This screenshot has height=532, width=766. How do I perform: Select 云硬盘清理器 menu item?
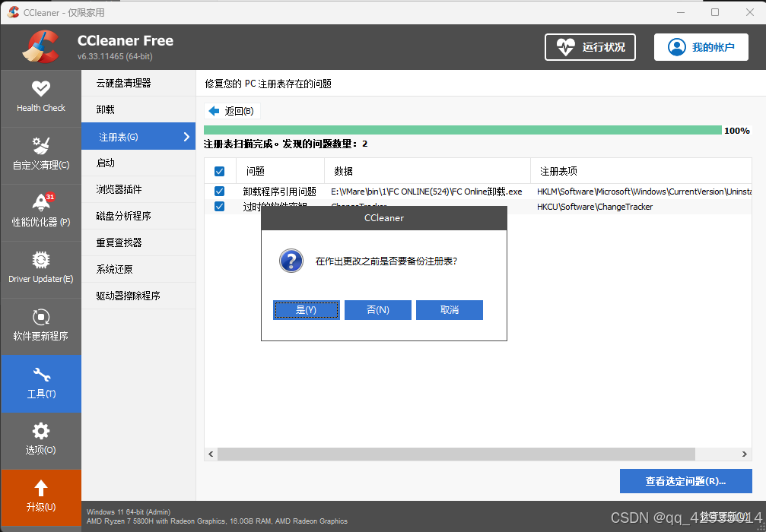coord(138,84)
